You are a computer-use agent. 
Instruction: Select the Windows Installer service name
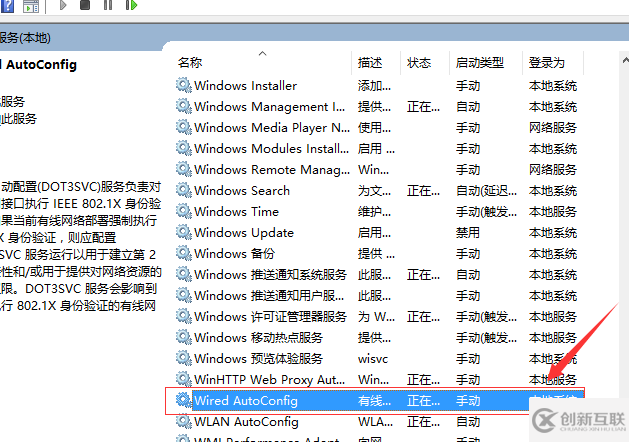[246, 86]
